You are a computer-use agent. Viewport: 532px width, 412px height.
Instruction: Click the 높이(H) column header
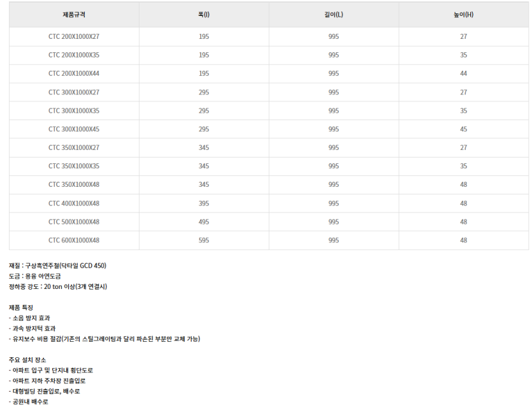click(x=463, y=15)
